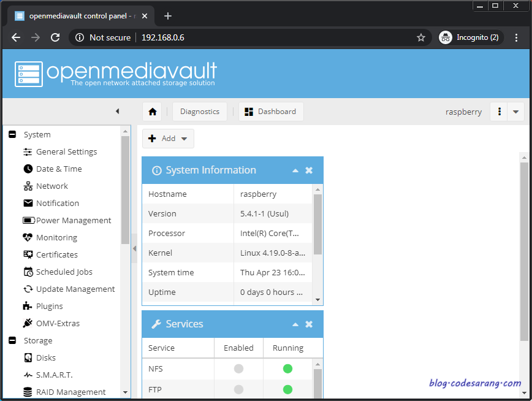This screenshot has height=401, width=532.
Task: Close the Services widget
Action: [x=309, y=324]
